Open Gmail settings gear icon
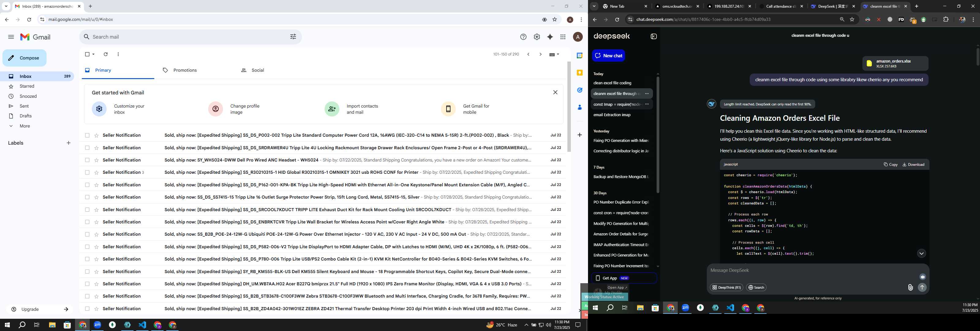 click(x=537, y=37)
